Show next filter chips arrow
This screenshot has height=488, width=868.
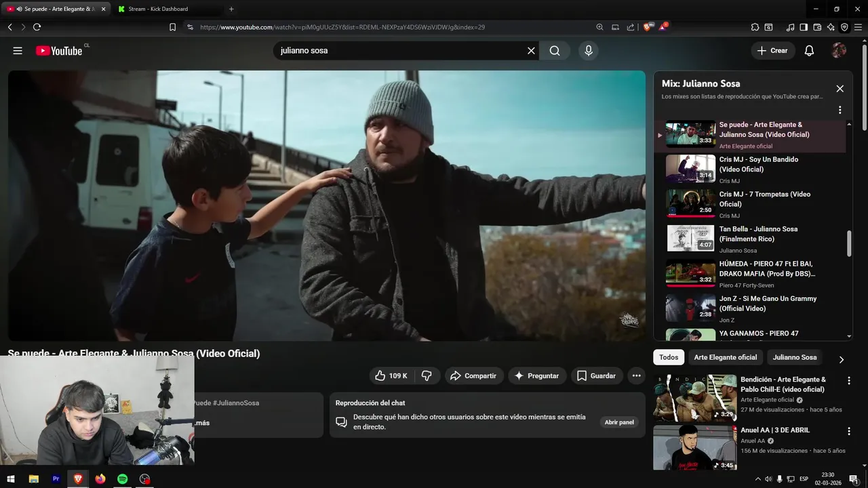click(x=841, y=360)
